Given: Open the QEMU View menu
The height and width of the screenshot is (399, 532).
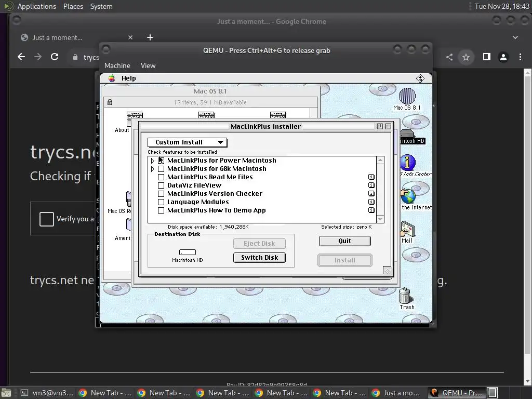Looking at the screenshot, I should point(148,66).
